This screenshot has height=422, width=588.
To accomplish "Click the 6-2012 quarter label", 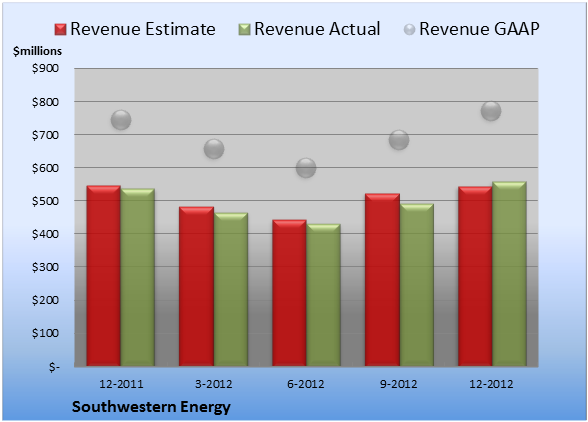I will click(306, 384).
